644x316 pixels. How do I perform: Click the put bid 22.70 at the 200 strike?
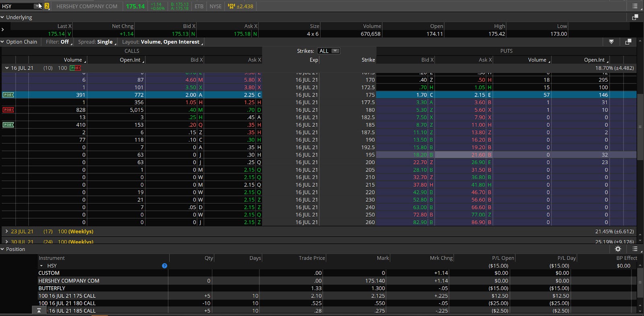420,162
